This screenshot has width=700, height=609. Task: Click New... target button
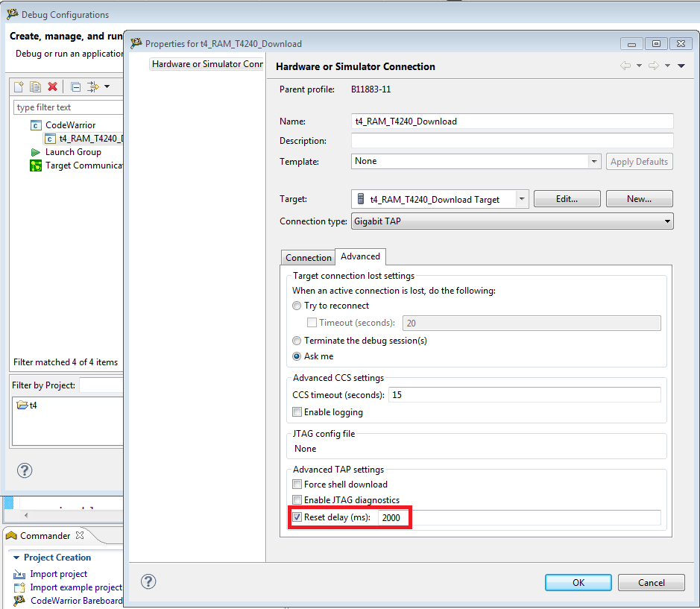[x=639, y=199]
